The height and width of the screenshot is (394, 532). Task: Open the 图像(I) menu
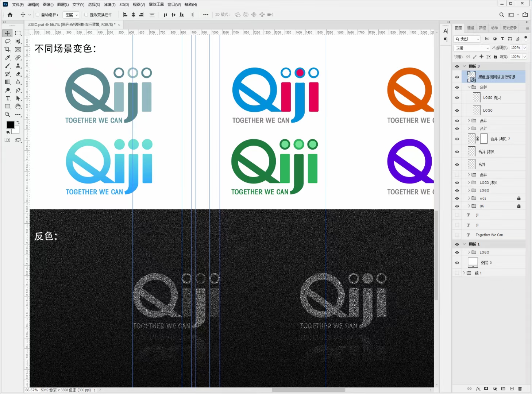[48, 4]
